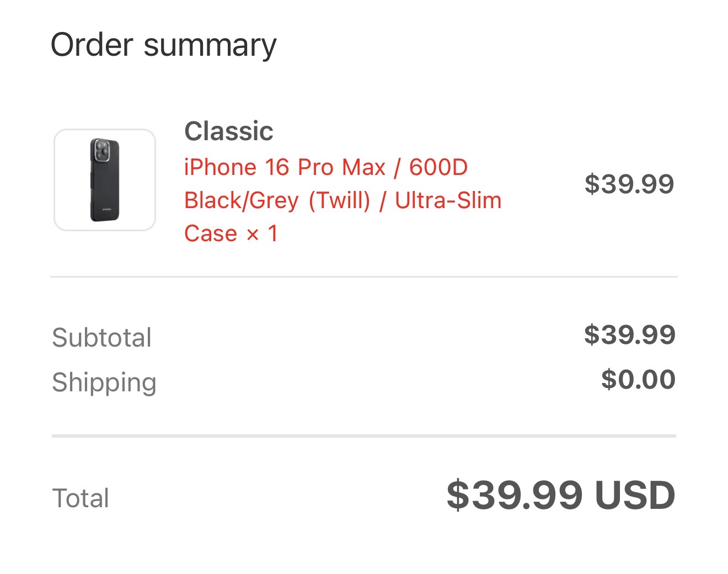Click the Black/Grey (Twill) variant text
Image resolution: width=728 pixels, height=574 pixels.
(x=277, y=200)
